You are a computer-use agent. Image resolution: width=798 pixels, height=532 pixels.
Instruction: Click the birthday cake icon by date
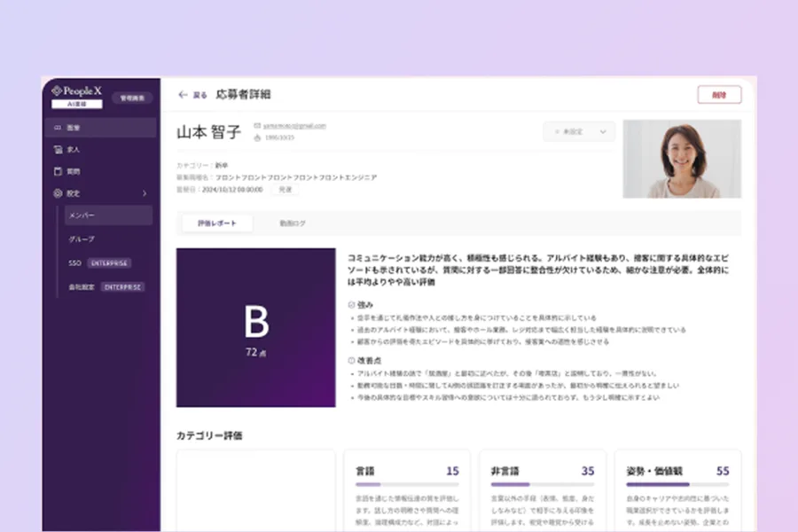point(257,138)
